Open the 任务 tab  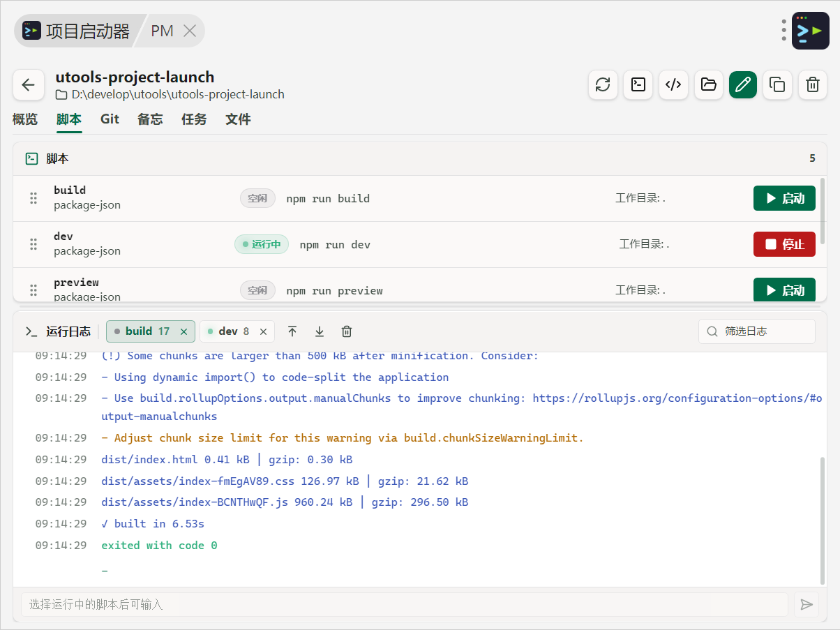[x=194, y=119]
